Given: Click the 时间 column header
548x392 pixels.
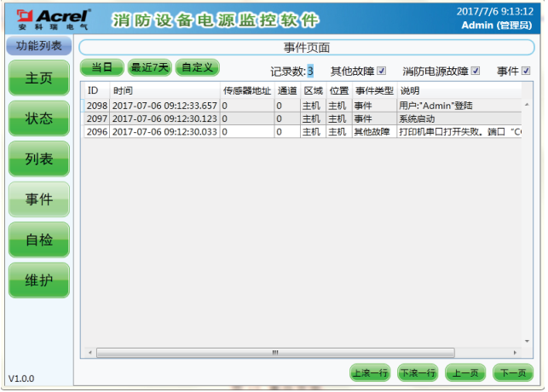Looking at the screenshot, I should (x=162, y=90).
